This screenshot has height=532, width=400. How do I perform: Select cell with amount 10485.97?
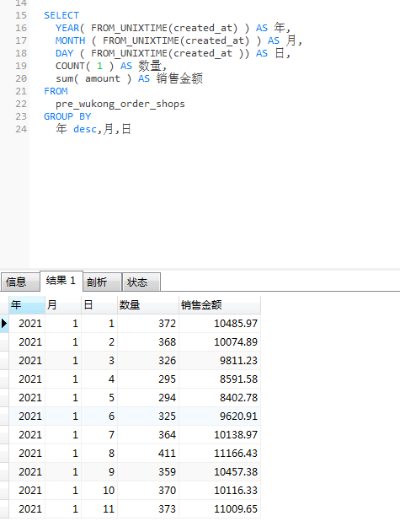pyautogui.click(x=220, y=324)
